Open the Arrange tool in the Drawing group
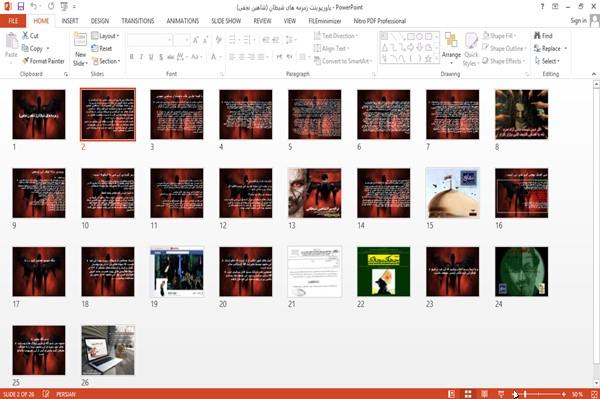Image resolution: width=600 pixels, height=399 pixels. pyautogui.click(x=451, y=49)
